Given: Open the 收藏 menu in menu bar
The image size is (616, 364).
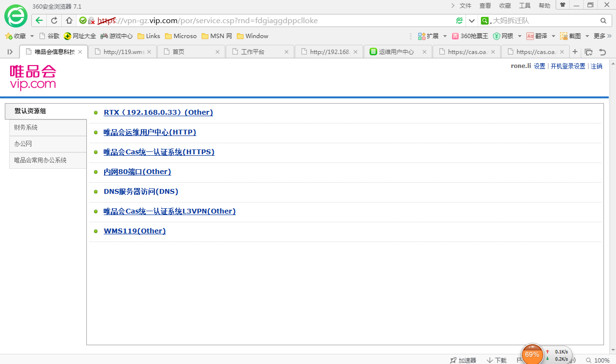Looking at the screenshot, I should click(x=505, y=5).
